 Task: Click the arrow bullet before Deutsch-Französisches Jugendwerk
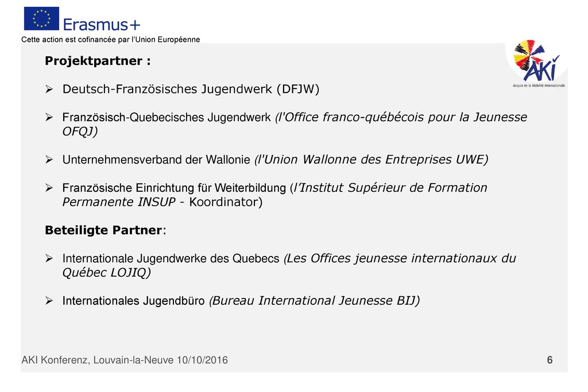point(49,89)
